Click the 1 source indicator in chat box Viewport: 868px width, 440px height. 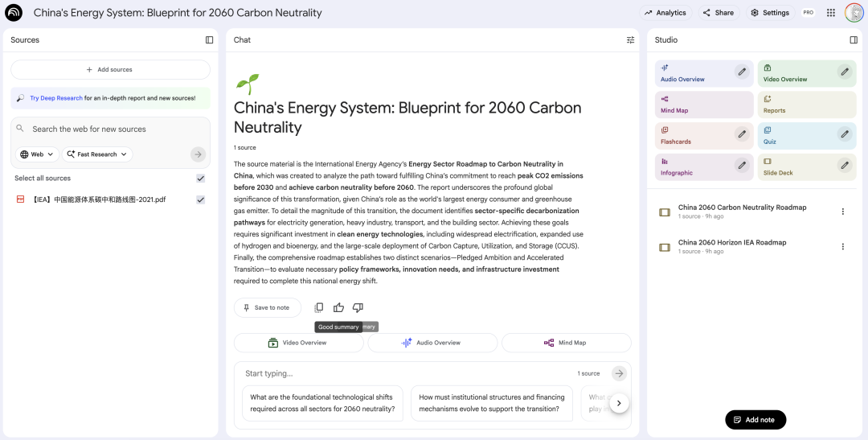588,373
